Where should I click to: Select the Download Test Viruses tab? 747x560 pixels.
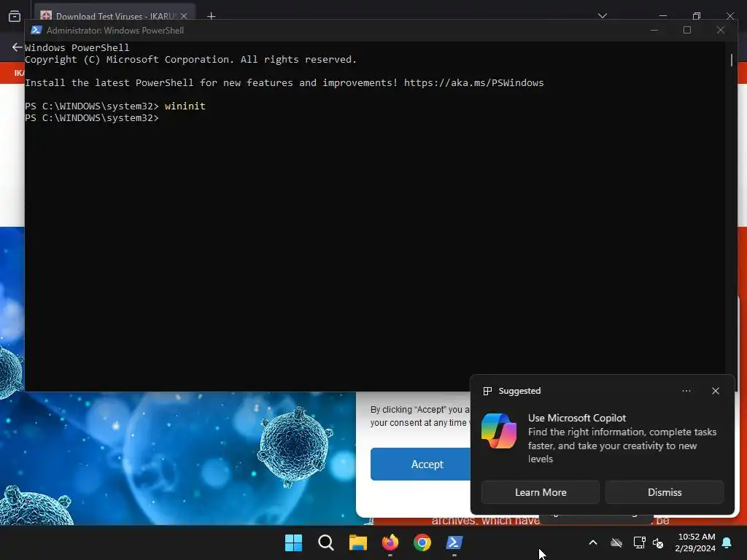(x=115, y=15)
